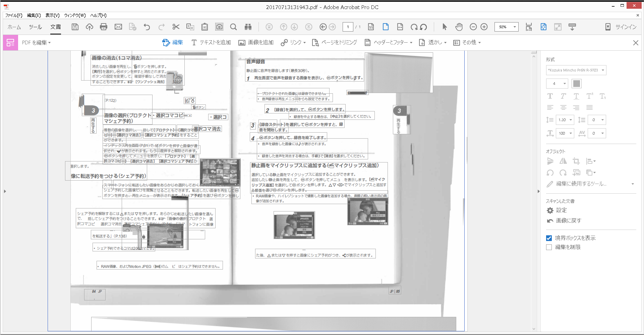Choose the arrow selection tool
The height and width of the screenshot is (335, 644).
tap(445, 27)
